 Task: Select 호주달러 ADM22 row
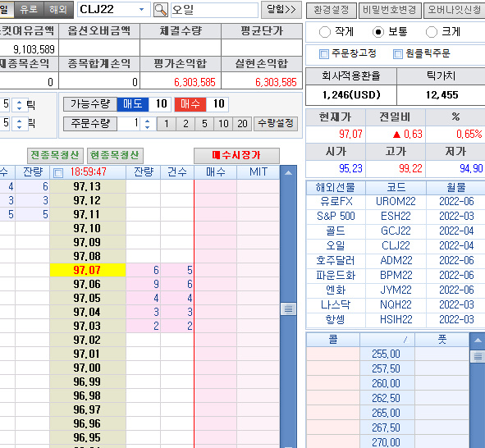point(396,261)
